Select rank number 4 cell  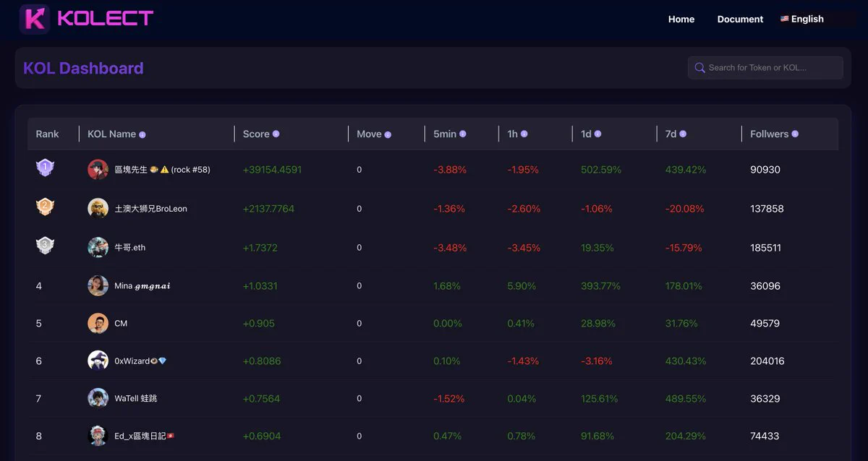(39, 285)
